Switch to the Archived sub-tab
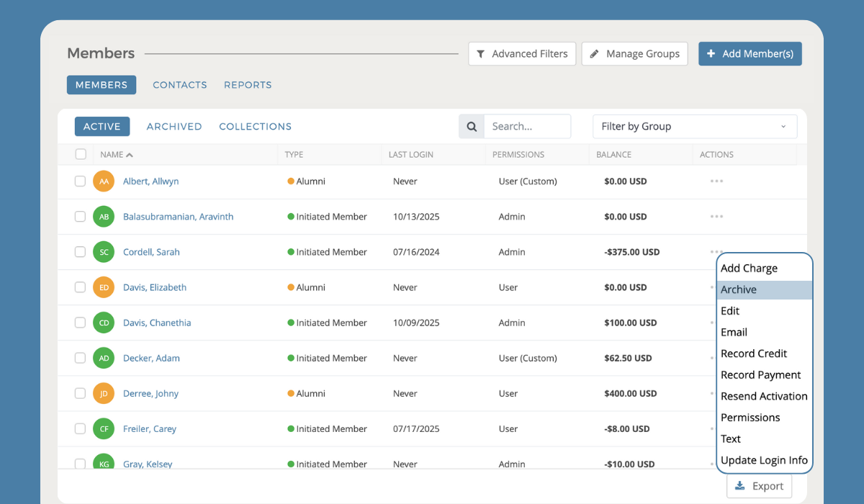Screen dimensions: 864x504 click(x=174, y=127)
